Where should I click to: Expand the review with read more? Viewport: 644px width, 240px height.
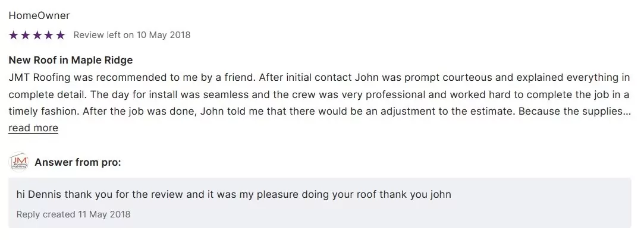33,128
